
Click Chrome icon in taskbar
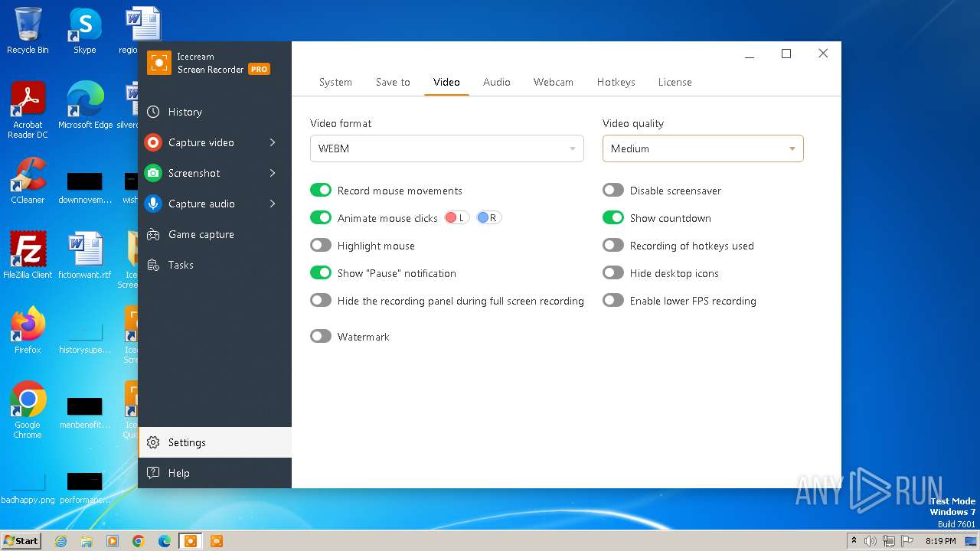(139, 541)
